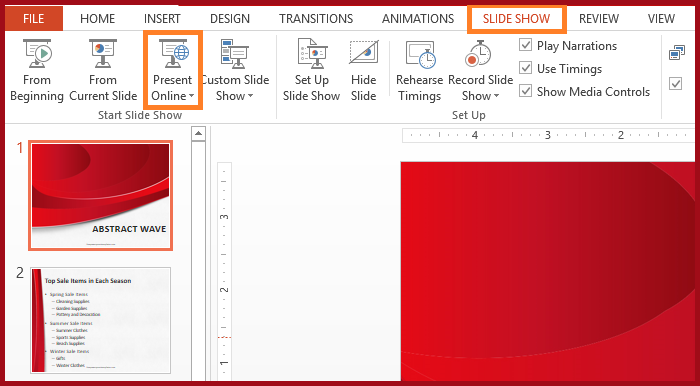Expand the Custom Slide Show dropdown arrow
The height and width of the screenshot is (386, 700).
click(x=250, y=96)
